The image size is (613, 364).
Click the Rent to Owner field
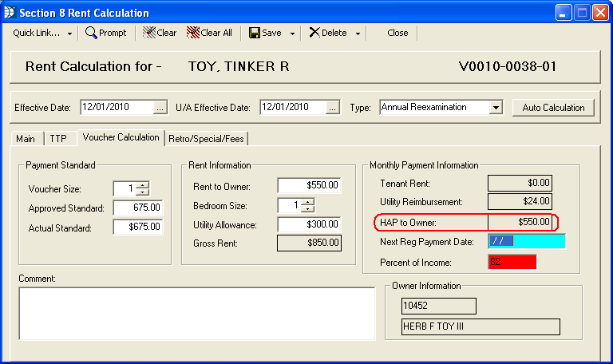pyautogui.click(x=309, y=185)
